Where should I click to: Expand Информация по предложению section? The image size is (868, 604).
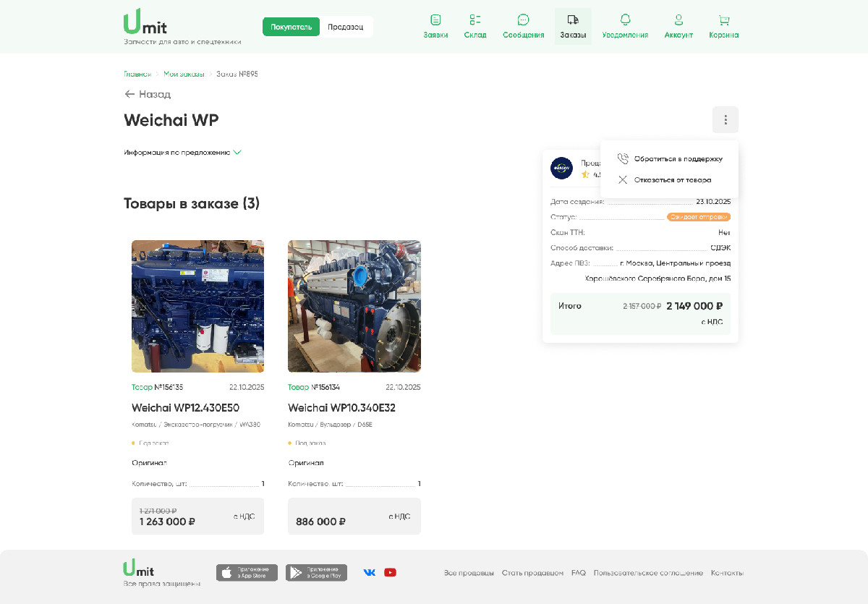point(182,153)
